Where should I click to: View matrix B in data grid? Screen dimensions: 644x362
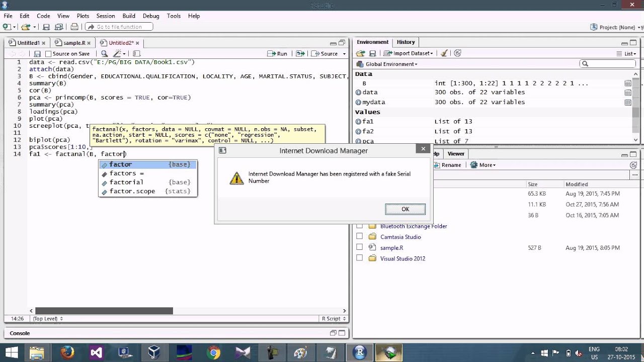pos(628,83)
